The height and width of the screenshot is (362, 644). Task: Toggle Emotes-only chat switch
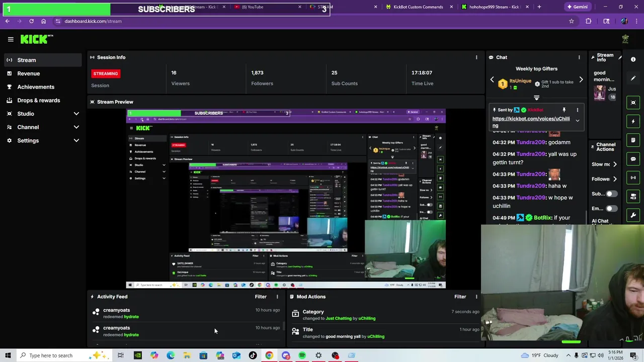[x=611, y=208]
